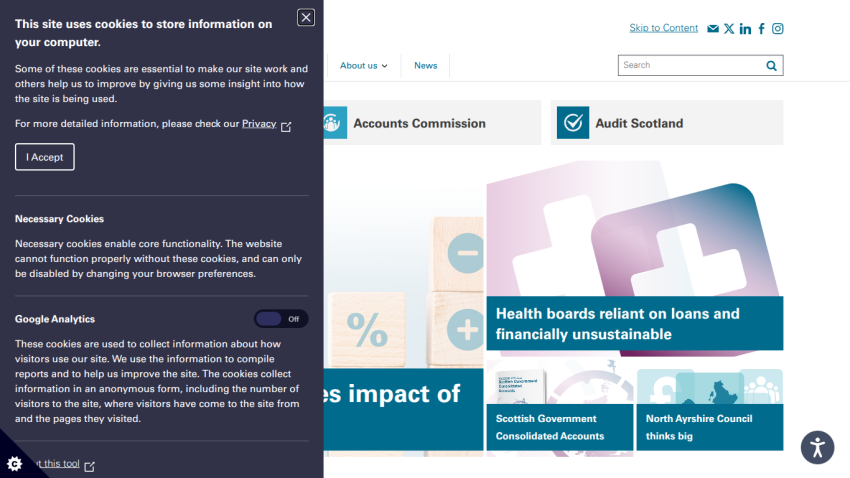Open Scottish Government Consolidated Accounts card

coord(559,427)
